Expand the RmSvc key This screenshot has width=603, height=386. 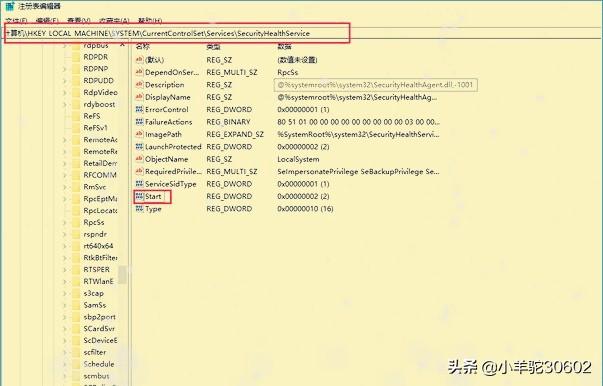[x=65, y=187]
